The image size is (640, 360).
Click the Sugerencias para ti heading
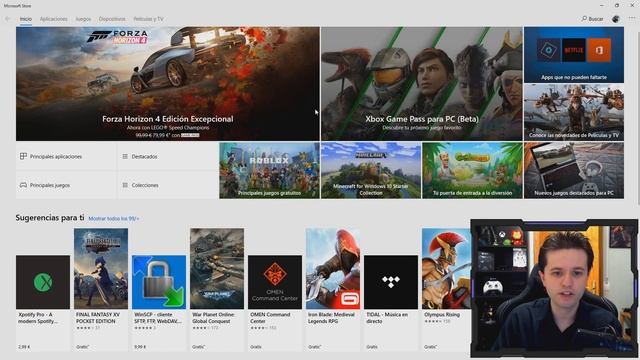point(50,218)
